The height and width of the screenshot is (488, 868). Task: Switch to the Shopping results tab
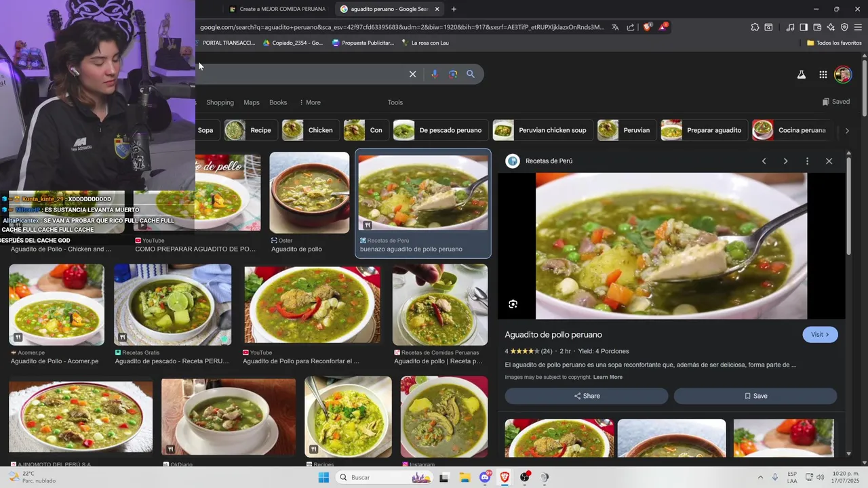[x=220, y=102]
